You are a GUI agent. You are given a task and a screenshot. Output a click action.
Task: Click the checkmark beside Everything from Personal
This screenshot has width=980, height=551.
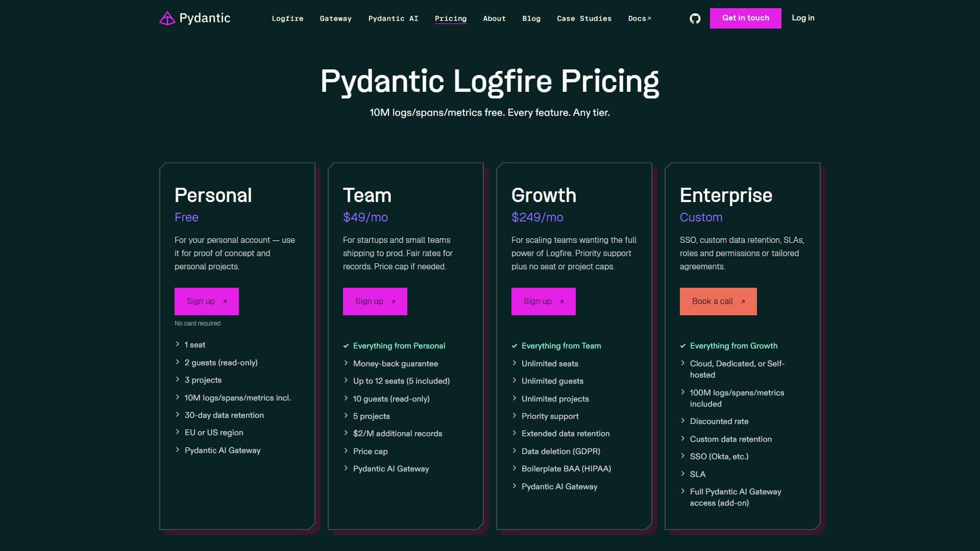[x=346, y=346]
